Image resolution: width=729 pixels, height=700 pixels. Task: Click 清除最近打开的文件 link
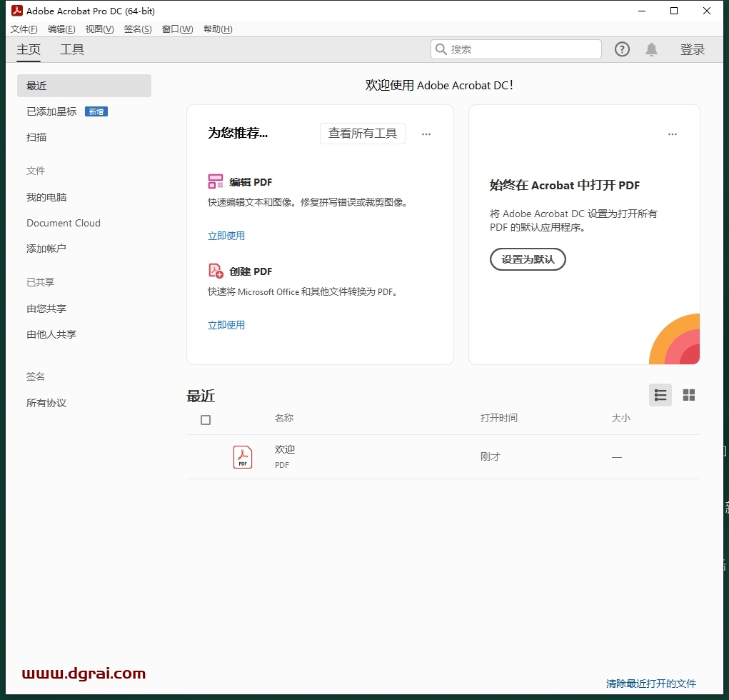[x=651, y=684]
